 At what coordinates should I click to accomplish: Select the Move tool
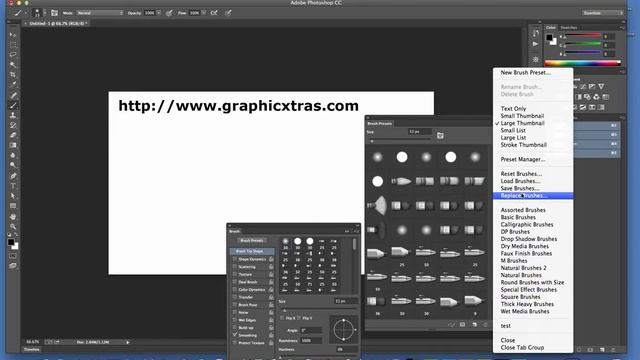point(13,35)
